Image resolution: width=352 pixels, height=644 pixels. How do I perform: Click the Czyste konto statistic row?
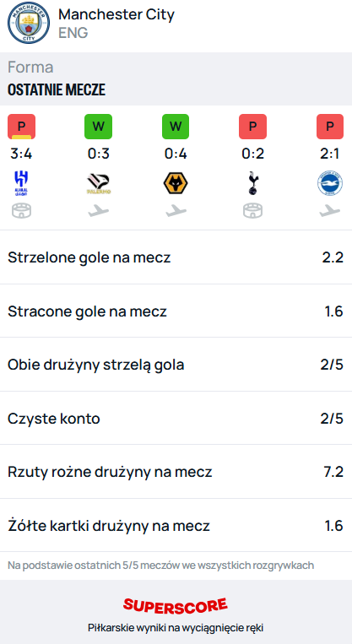[x=176, y=419]
